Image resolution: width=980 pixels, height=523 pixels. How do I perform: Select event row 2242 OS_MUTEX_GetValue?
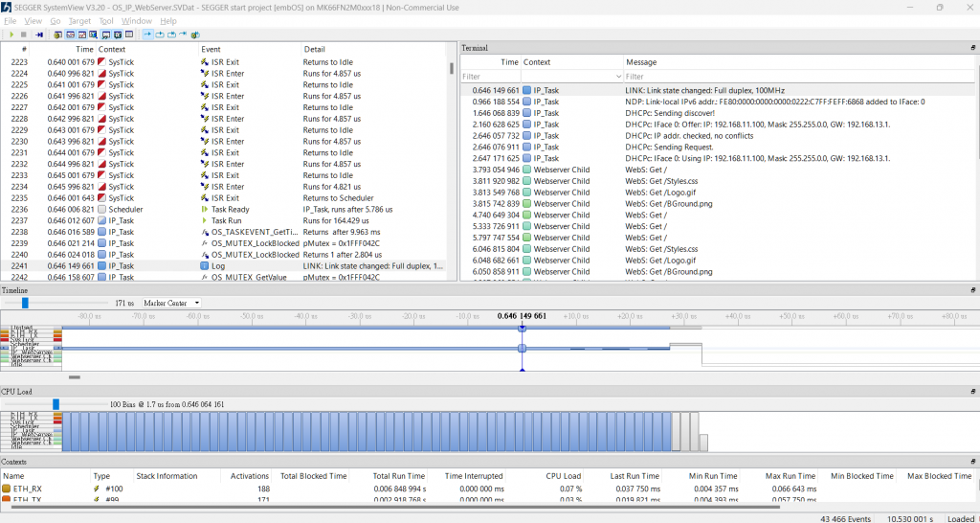click(225, 277)
